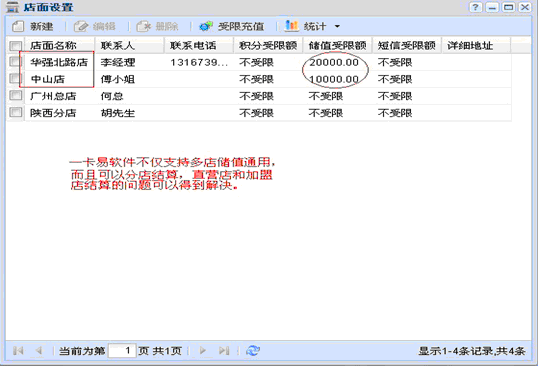Screen dimensions: 538x366
Task: Sort by 储值受限额 column header
Action: point(337,45)
